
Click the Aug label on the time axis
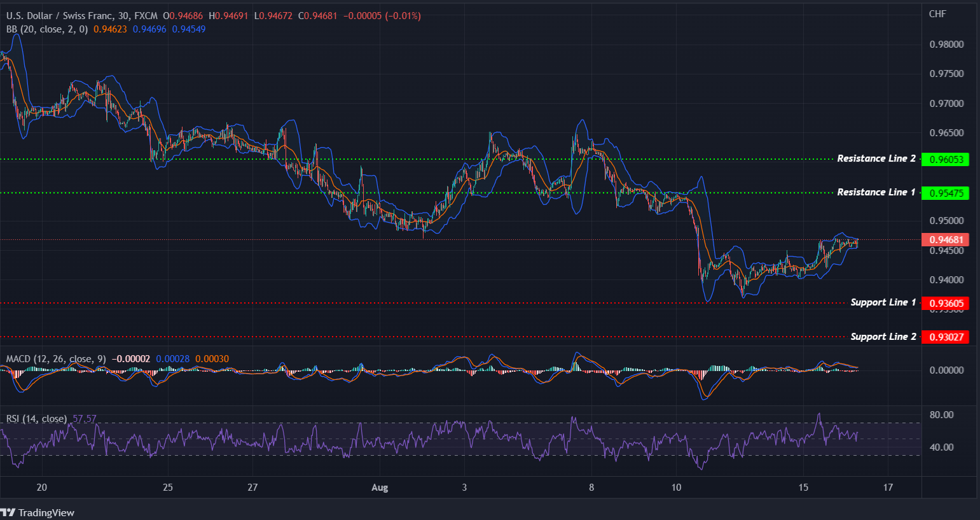point(379,487)
